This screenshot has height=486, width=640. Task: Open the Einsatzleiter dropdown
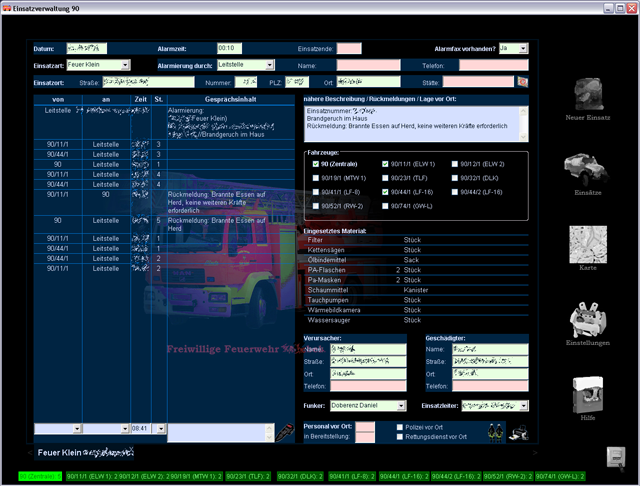pos(524,406)
